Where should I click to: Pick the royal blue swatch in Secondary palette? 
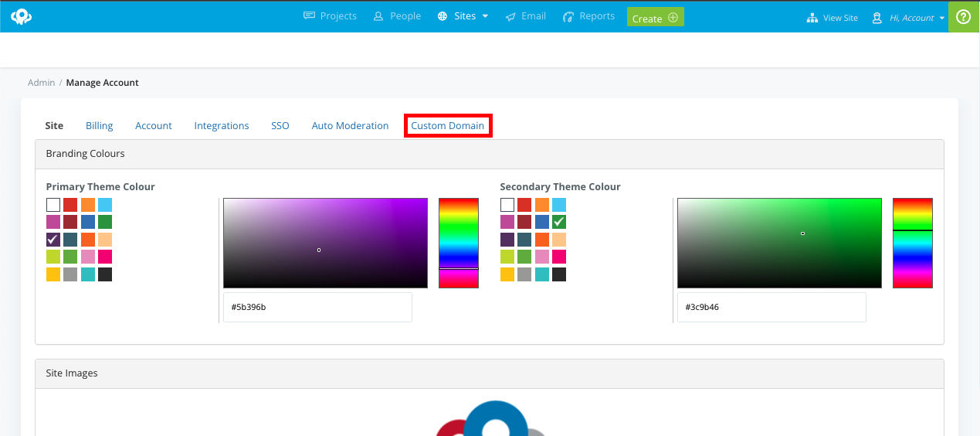pyautogui.click(x=542, y=222)
